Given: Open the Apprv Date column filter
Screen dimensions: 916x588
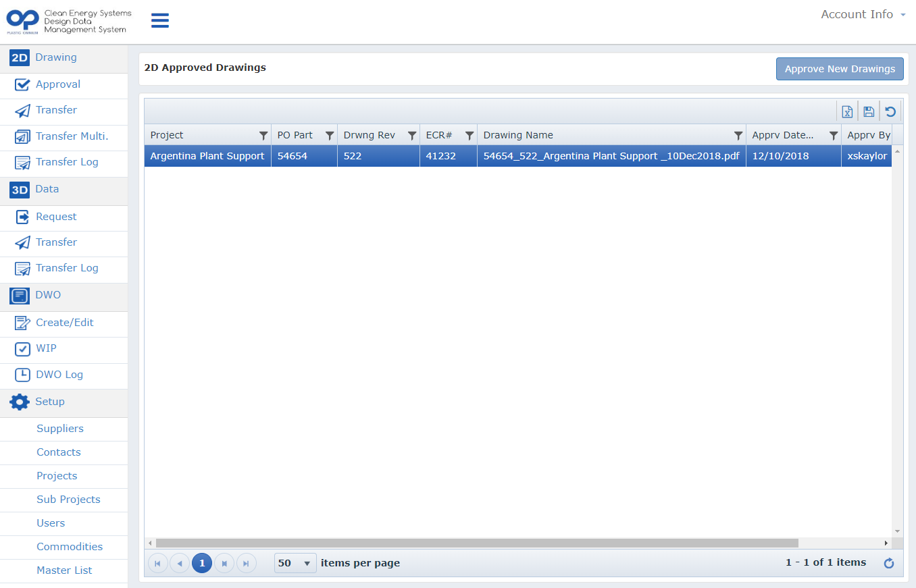Looking at the screenshot, I should coord(834,136).
